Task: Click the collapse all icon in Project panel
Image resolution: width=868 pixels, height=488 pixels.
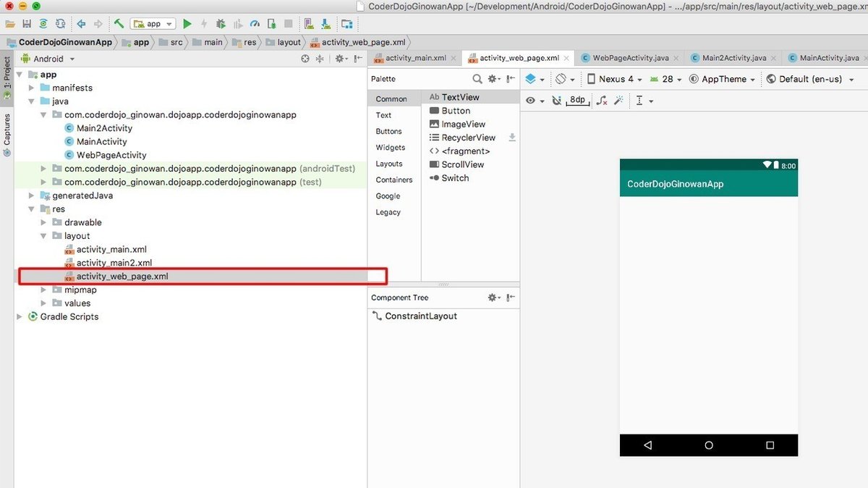Action: [x=320, y=59]
